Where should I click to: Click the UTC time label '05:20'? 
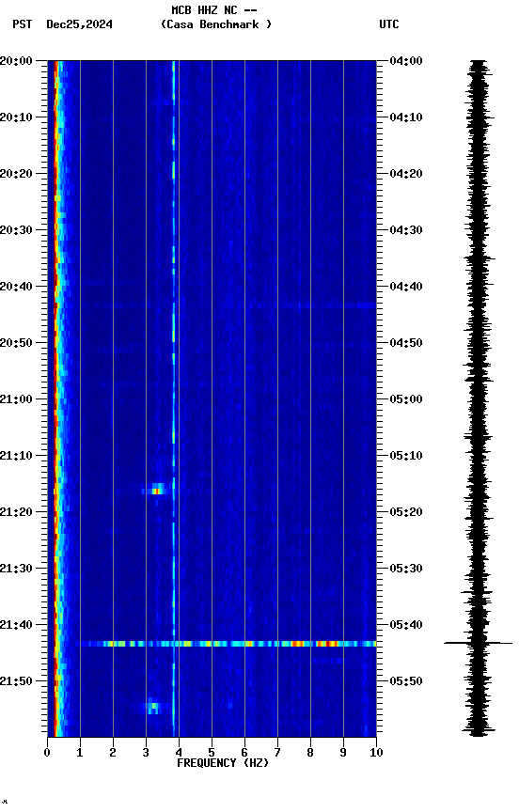tap(406, 512)
